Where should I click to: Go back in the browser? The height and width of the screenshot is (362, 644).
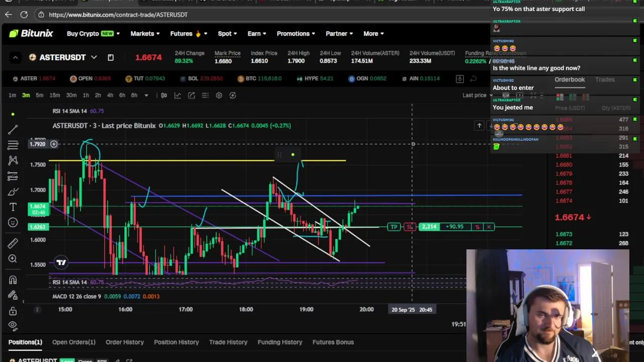click(x=9, y=15)
